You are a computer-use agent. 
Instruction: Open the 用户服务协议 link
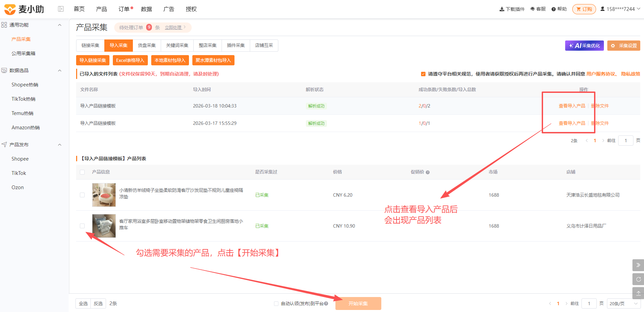click(601, 74)
